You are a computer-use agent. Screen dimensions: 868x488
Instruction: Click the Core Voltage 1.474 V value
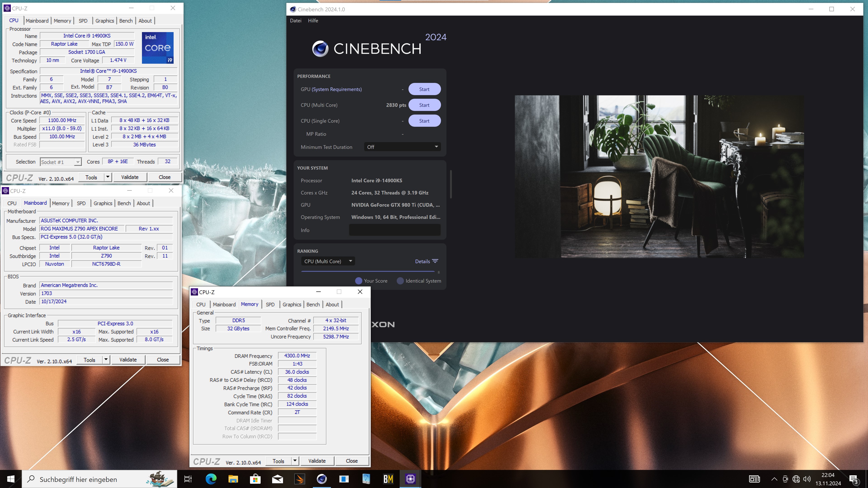[x=118, y=60]
